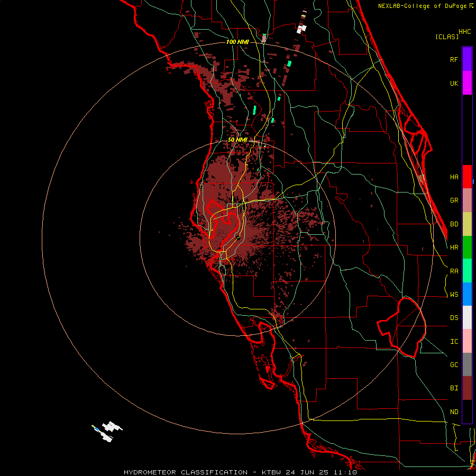This screenshot has height=476, width=476.
Task: Select the gray GC legend swatch
Action: 467,364
